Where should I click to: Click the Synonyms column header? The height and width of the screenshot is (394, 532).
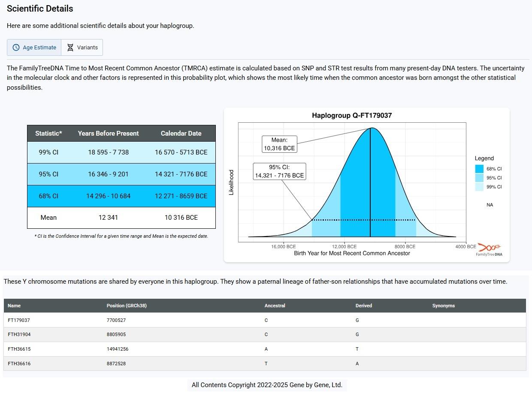point(443,306)
